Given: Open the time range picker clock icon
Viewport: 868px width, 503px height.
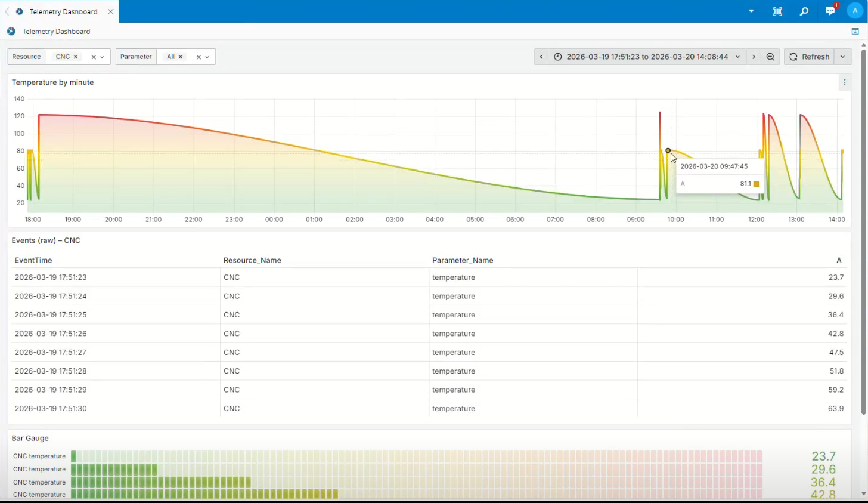Looking at the screenshot, I should [x=557, y=57].
